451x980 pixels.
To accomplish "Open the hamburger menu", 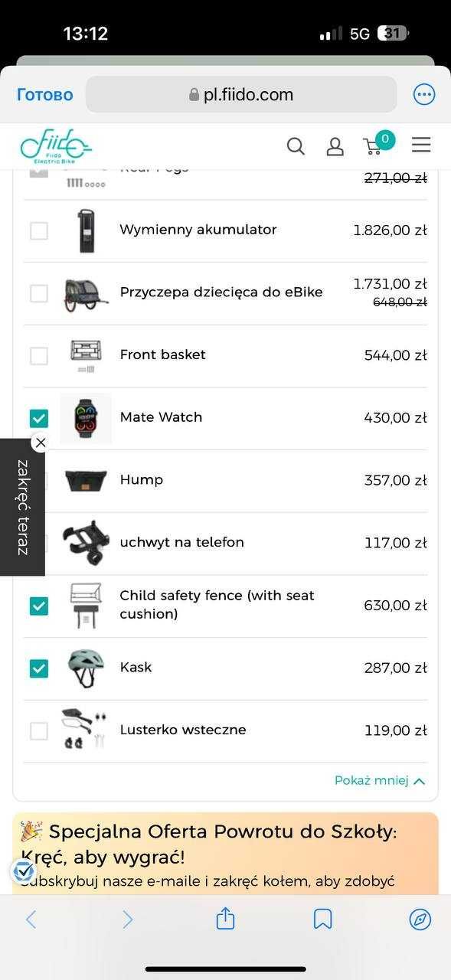I will [421, 145].
